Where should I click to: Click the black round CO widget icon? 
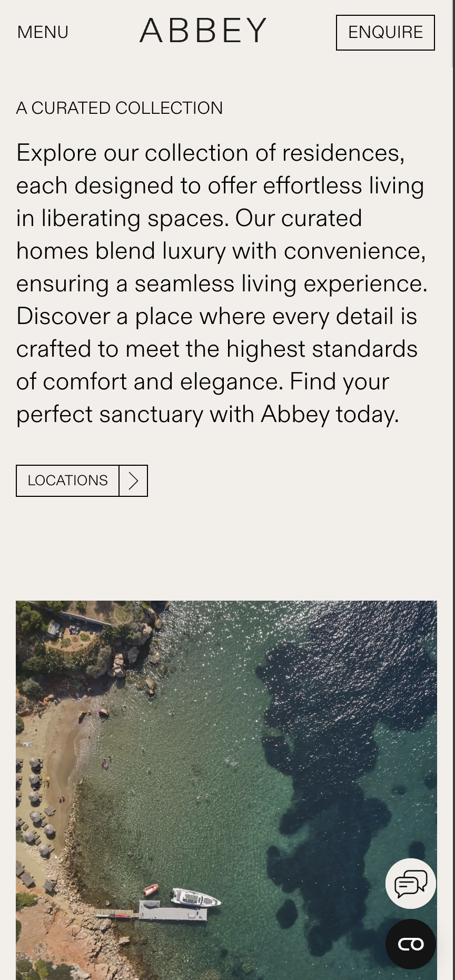[x=410, y=944]
